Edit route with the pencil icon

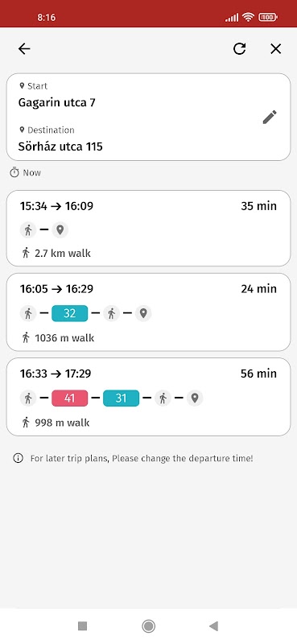[270, 117]
